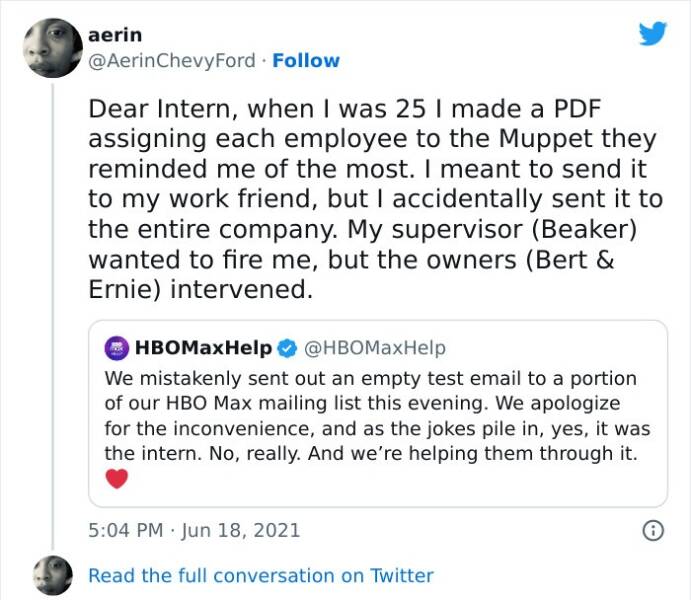Click the purple HBOMaxHelp avatar icon
This screenshot has height=600, width=691.
(117, 348)
